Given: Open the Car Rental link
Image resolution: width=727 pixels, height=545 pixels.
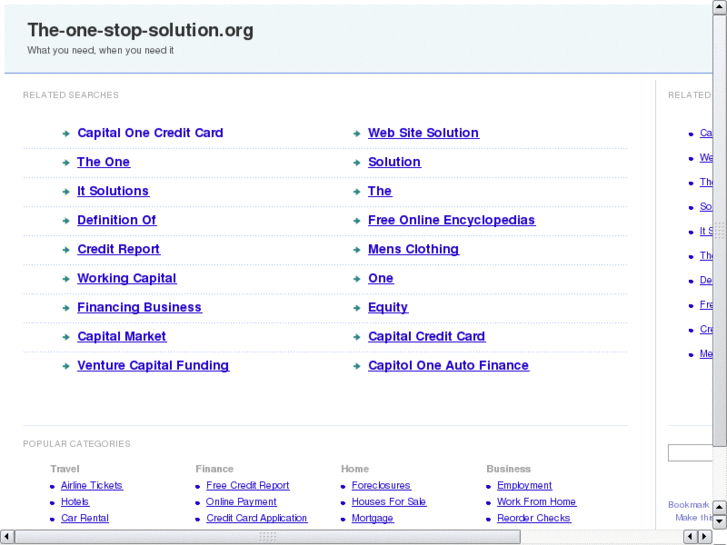Looking at the screenshot, I should [x=85, y=518].
